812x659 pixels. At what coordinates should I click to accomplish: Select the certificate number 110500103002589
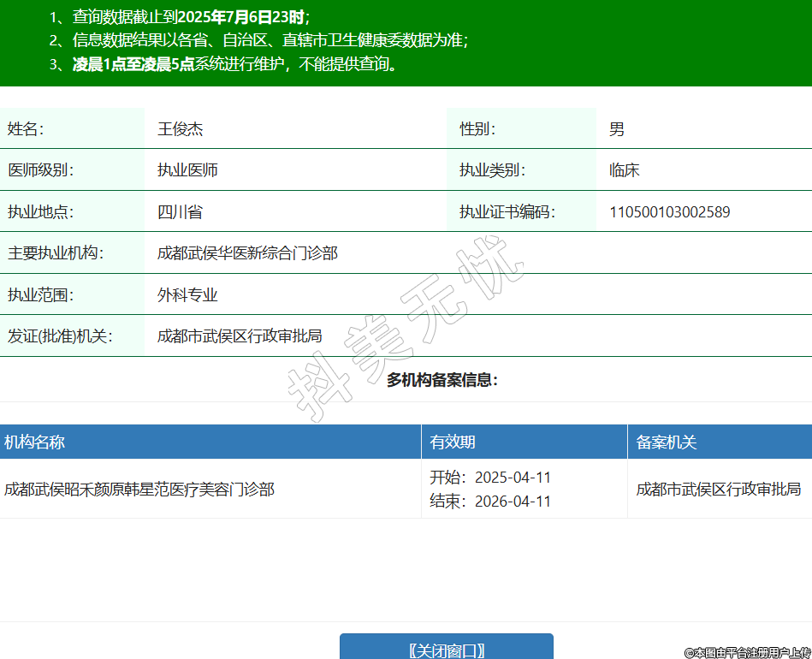click(x=669, y=212)
